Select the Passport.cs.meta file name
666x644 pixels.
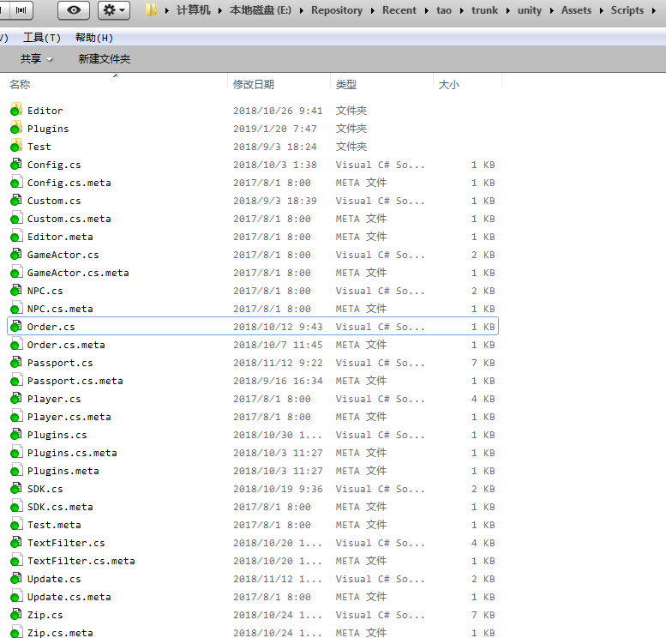tap(75, 381)
